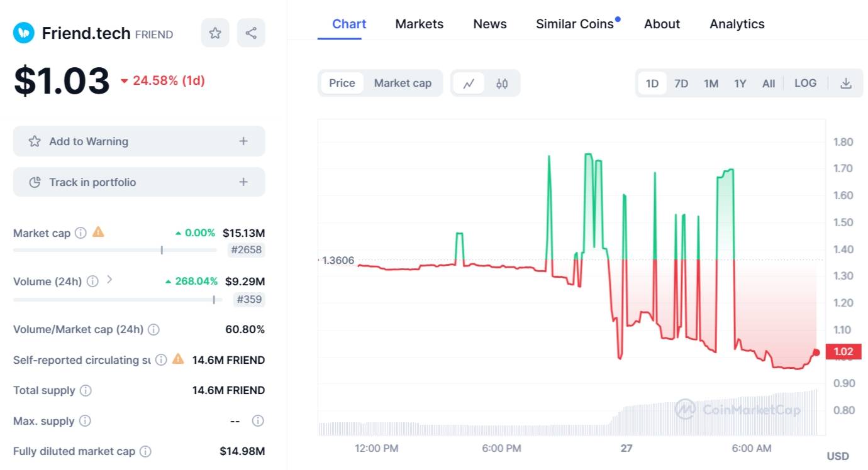
Task: Click info icon beside Max. supply value
Action: point(258,421)
